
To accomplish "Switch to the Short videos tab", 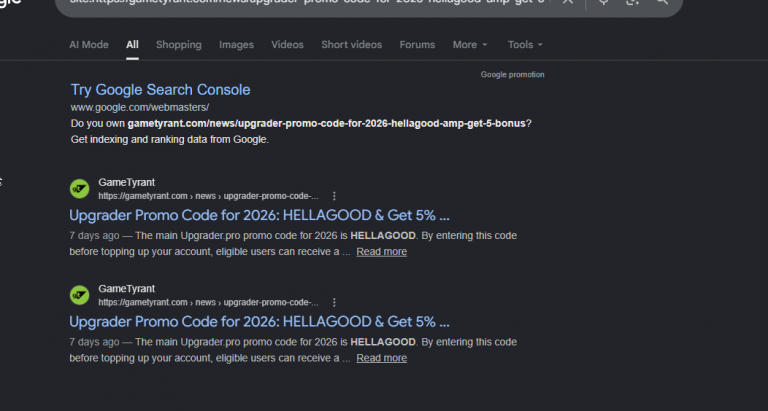I will (x=352, y=45).
